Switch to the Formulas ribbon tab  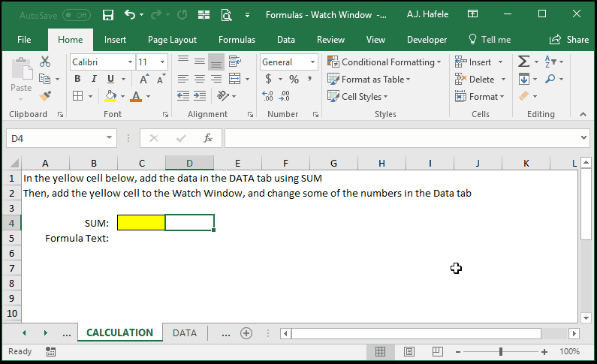pyautogui.click(x=237, y=40)
